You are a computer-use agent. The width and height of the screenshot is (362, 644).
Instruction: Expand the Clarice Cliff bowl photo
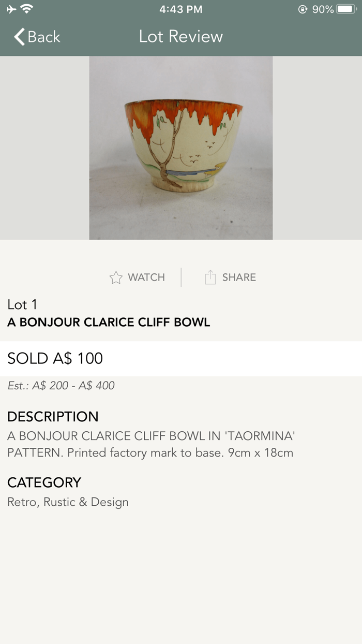(x=181, y=147)
